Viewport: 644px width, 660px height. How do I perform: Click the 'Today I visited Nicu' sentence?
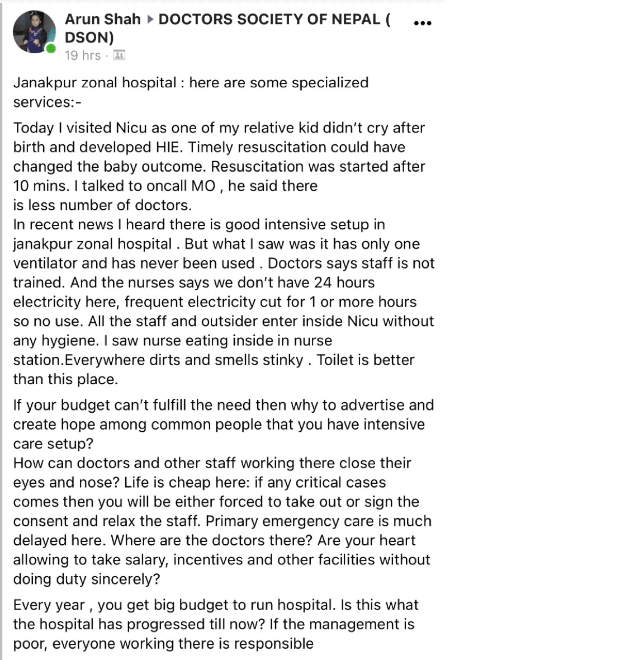coord(219,128)
